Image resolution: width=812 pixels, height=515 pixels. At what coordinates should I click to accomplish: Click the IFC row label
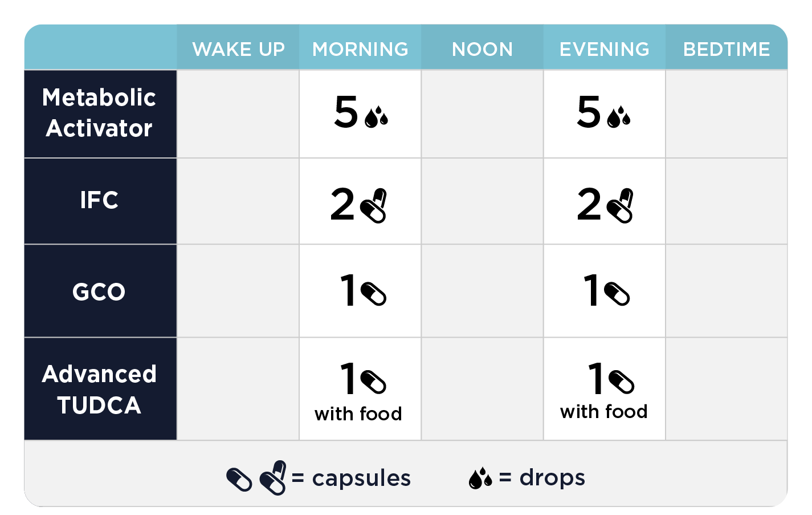tap(100, 200)
